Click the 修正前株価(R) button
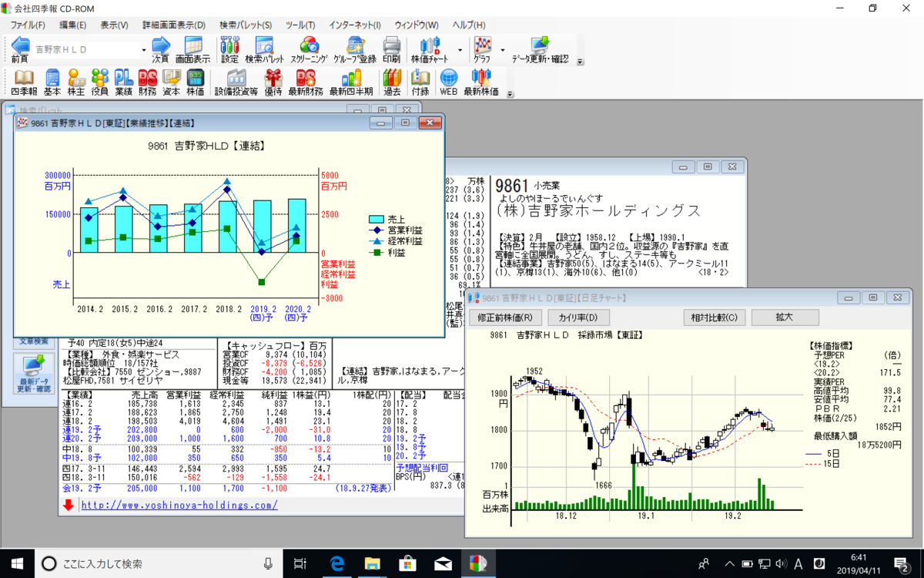 (504, 317)
